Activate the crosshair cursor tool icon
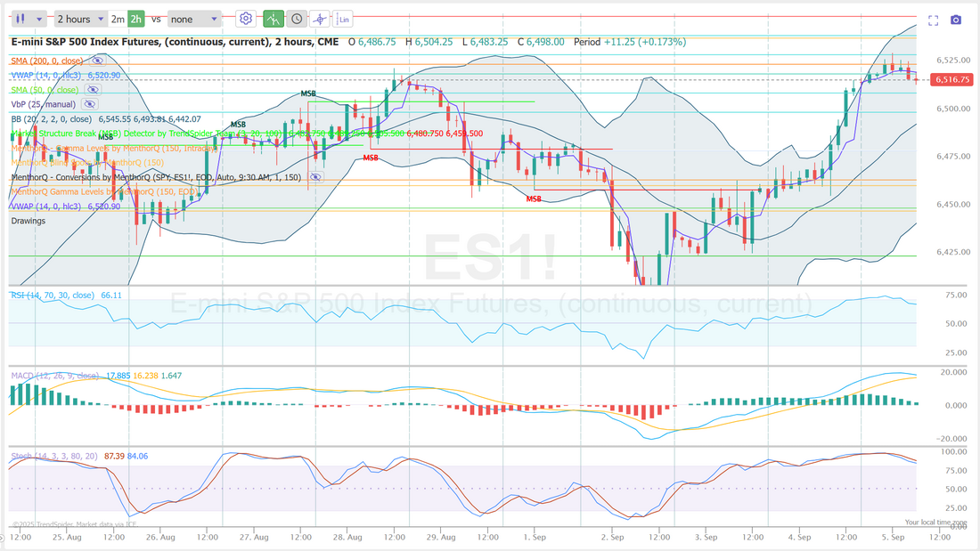The image size is (980, 551). [319, 19]
